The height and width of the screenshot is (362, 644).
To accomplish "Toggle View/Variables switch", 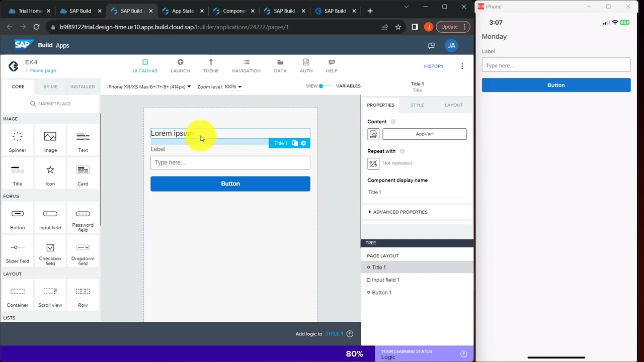I will click(x=326, y=86).
